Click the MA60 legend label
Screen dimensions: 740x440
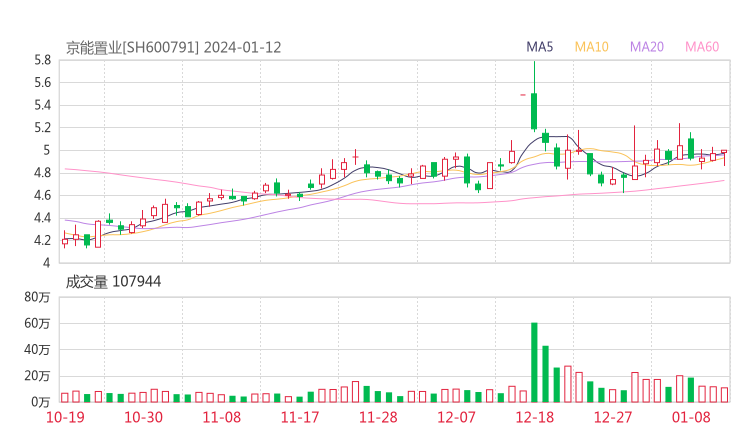coord(702,47)
